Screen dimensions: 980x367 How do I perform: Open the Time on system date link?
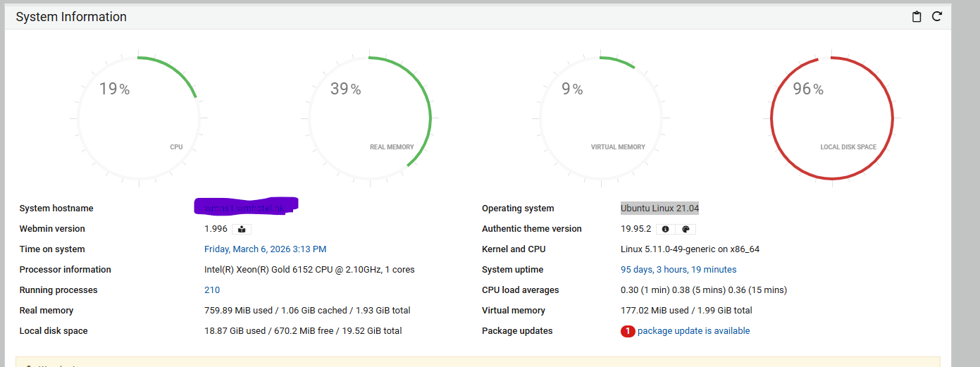point(265,249)
